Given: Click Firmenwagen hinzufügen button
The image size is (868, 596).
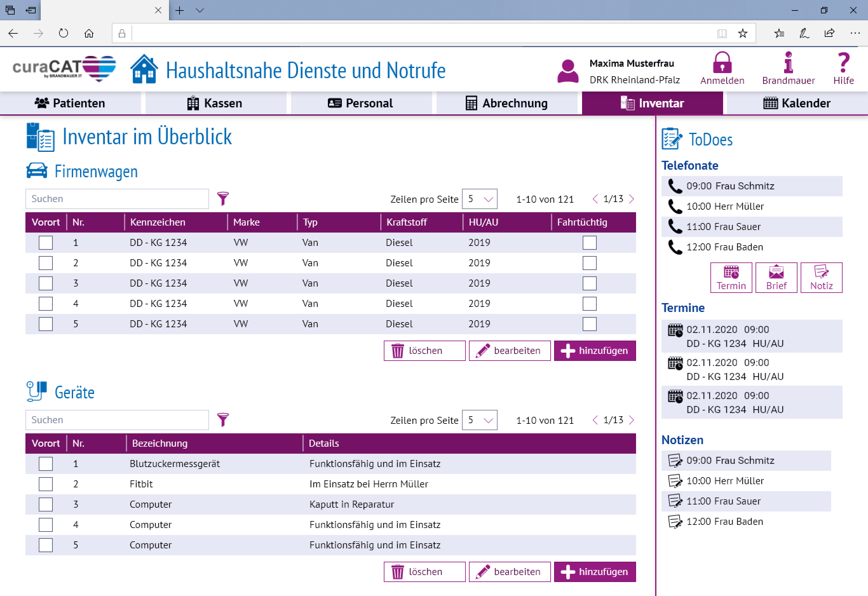Looking at the screenshot, I should pos(595,351).
